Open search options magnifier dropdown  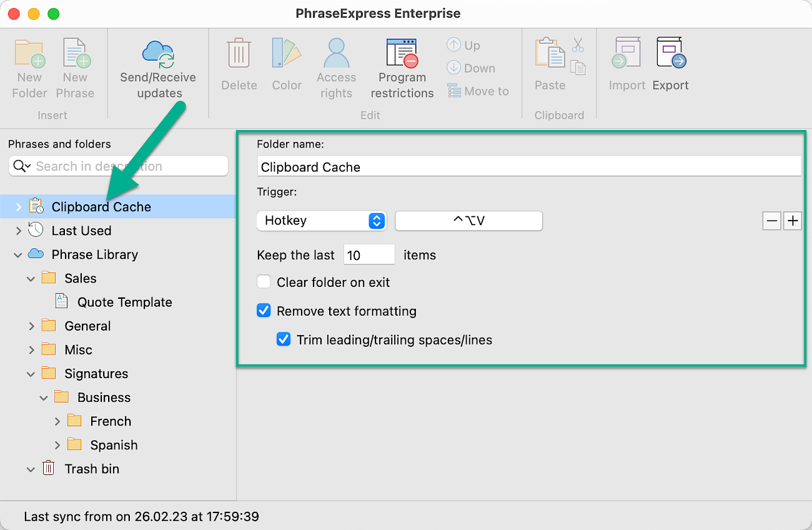[x=22, y=166]
